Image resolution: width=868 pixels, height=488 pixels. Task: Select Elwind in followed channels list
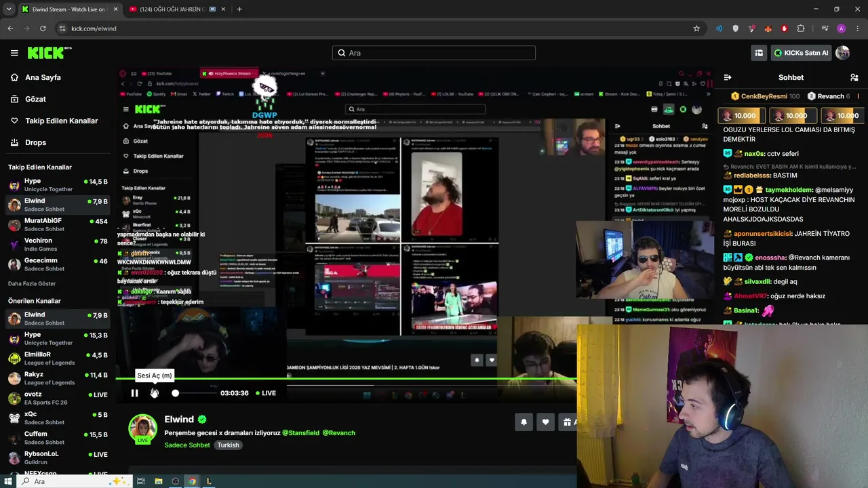(x=57, y=205)
